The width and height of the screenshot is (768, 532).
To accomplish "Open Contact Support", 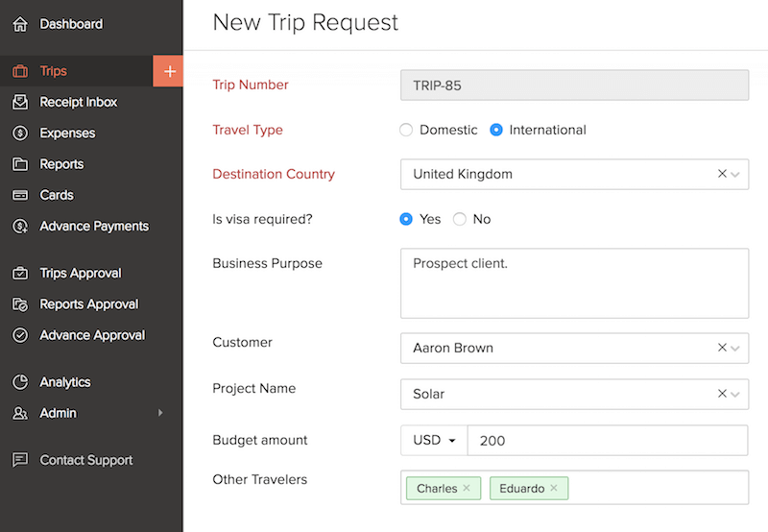I will click(86, 460).
